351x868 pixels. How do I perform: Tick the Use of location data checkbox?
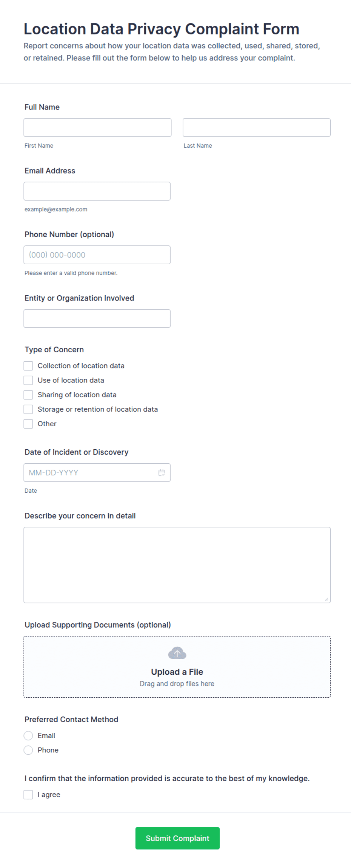(28, 380)
